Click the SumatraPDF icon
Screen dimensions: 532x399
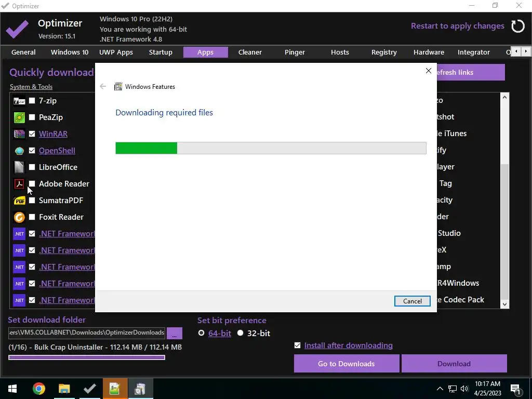tap(19, 201)
